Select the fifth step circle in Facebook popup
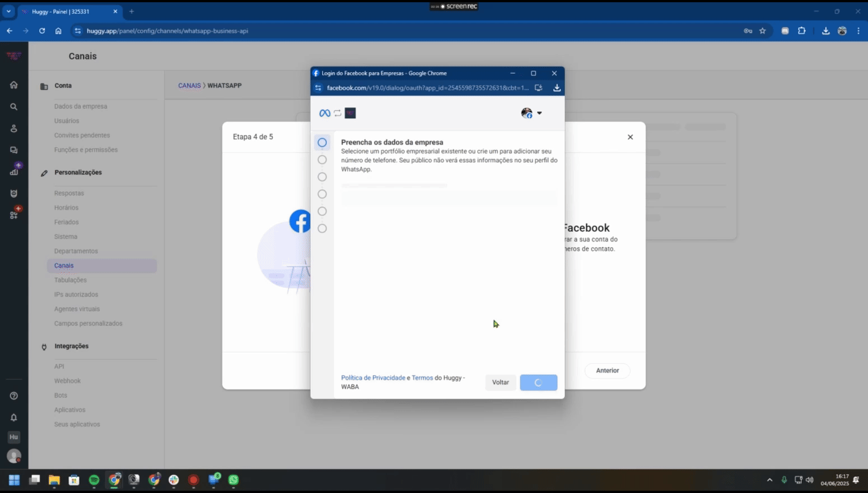868x493 pixels. (322, 211)
